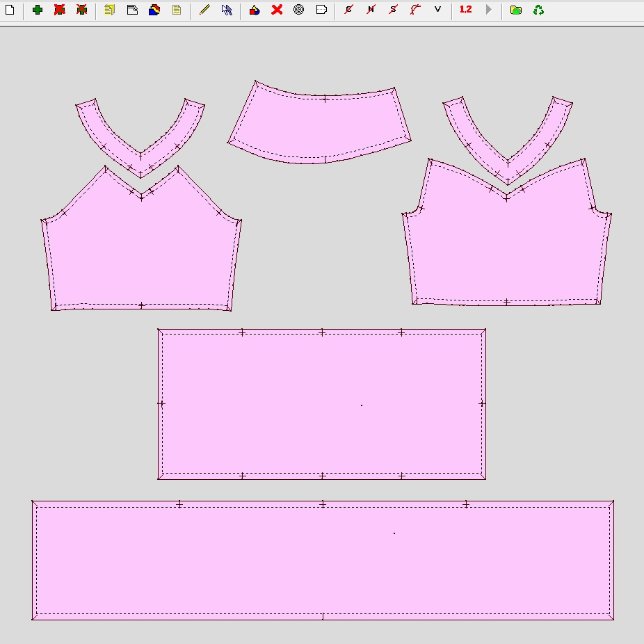Click the green plus add icon
This screenshot has width=644, height=644.
pyautogui.click(x=38, y=10)
